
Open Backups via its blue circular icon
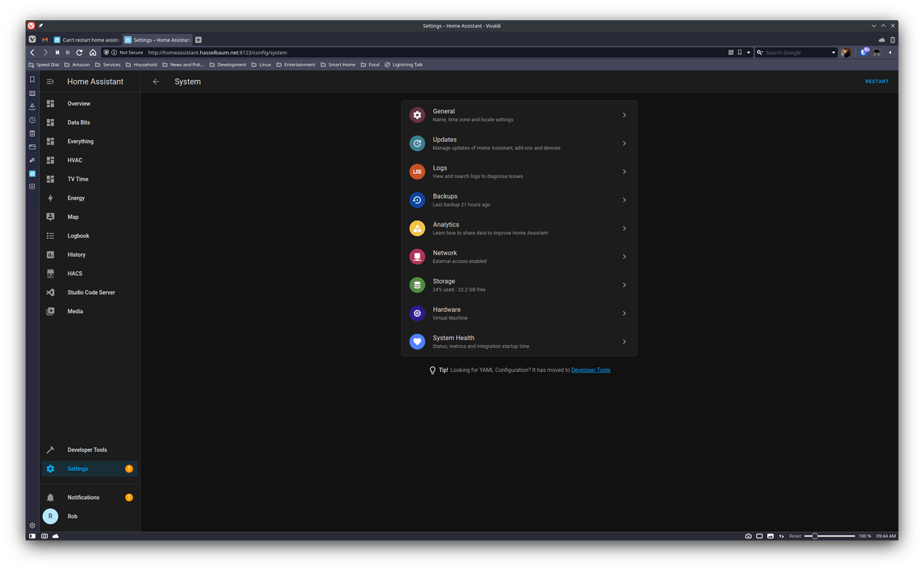pyautogui.click(x=417, y=199)
